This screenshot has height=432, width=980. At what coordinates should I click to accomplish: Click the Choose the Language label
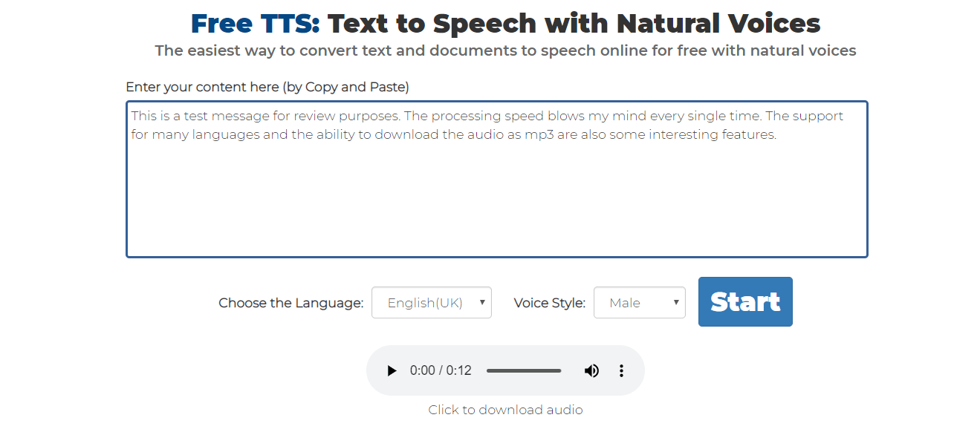291,302
